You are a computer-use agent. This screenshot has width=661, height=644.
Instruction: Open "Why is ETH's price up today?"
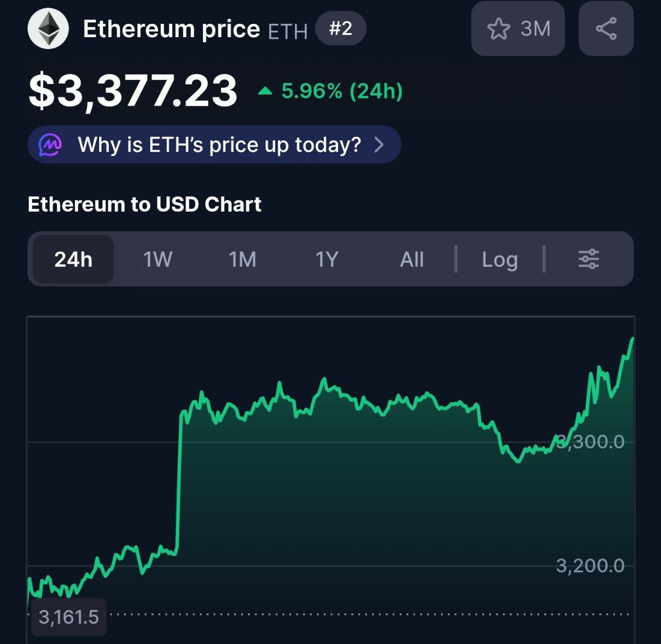point(219,145)
